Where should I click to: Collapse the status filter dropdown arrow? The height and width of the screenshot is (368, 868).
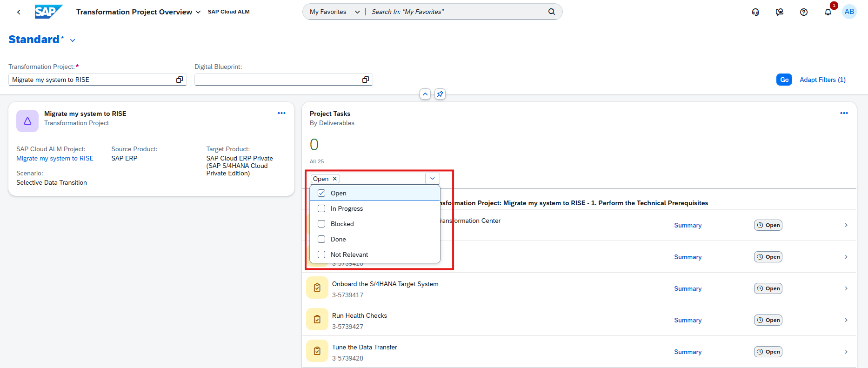(432, 179)
